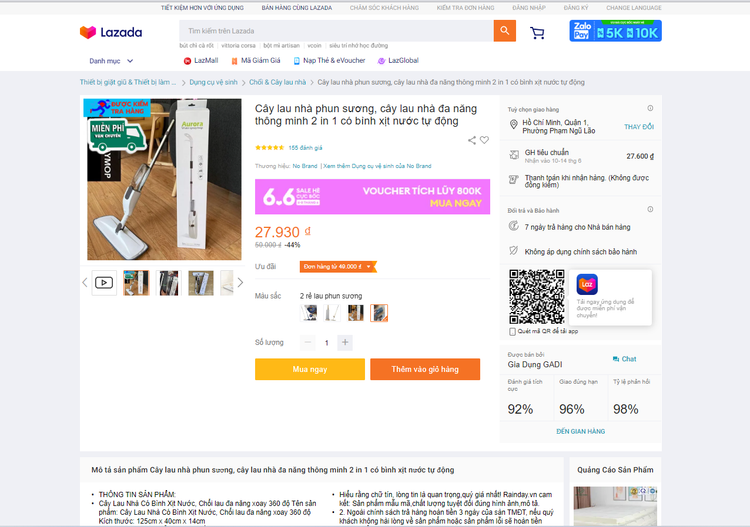Click the orange search magnifier button
Screen dimensions: 750x527
click(x=505, y=31)
